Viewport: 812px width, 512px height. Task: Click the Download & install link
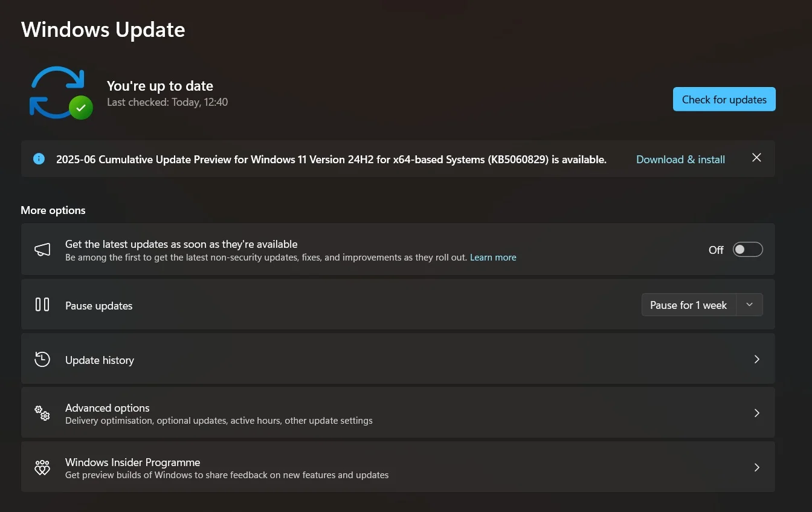[680, 160]
